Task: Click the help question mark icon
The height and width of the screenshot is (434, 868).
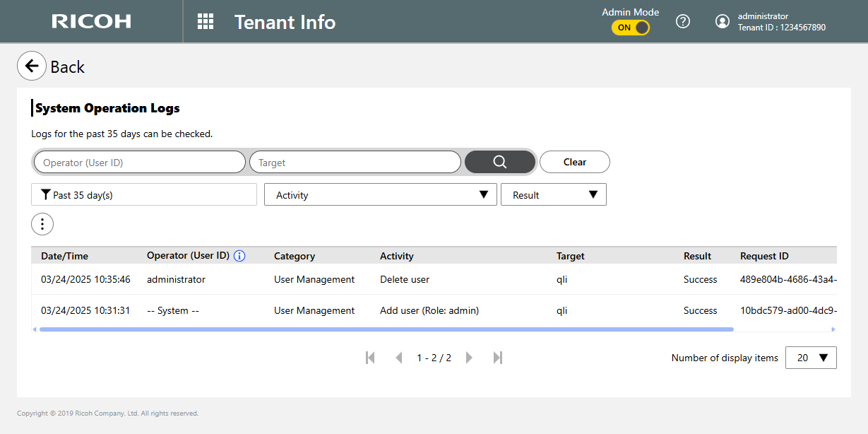Action: [682, 21]
